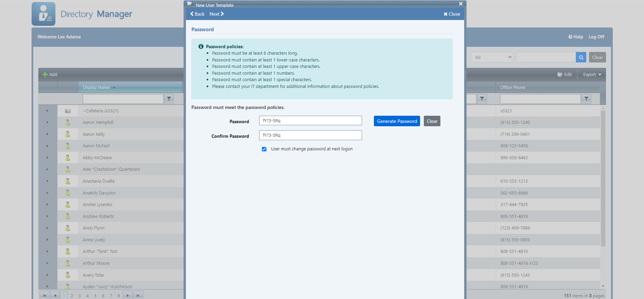Click the dialog title bar X icon
644x299 pixels.
(x=461, y=4)
